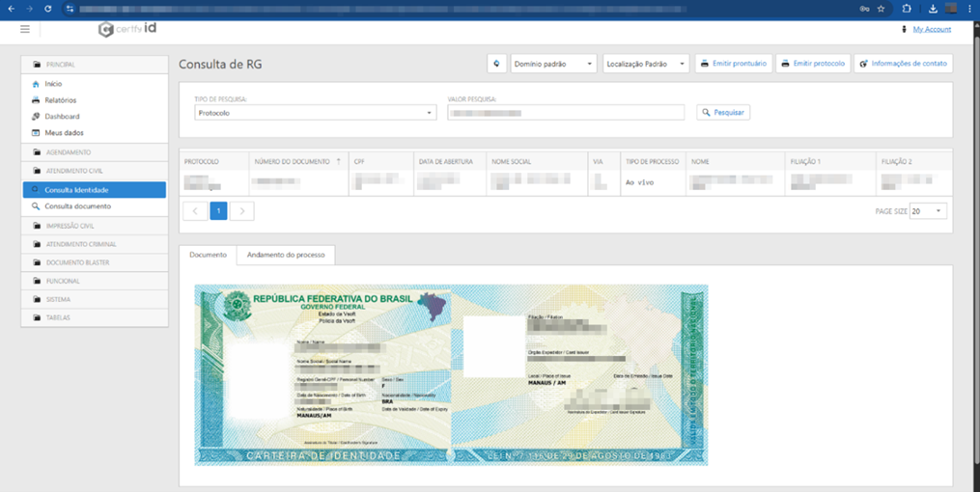Viewport: 980px width, 492px height.
Task: Collapse the ATENDIMENTO CIVIL section
Action: coord(95,171)
